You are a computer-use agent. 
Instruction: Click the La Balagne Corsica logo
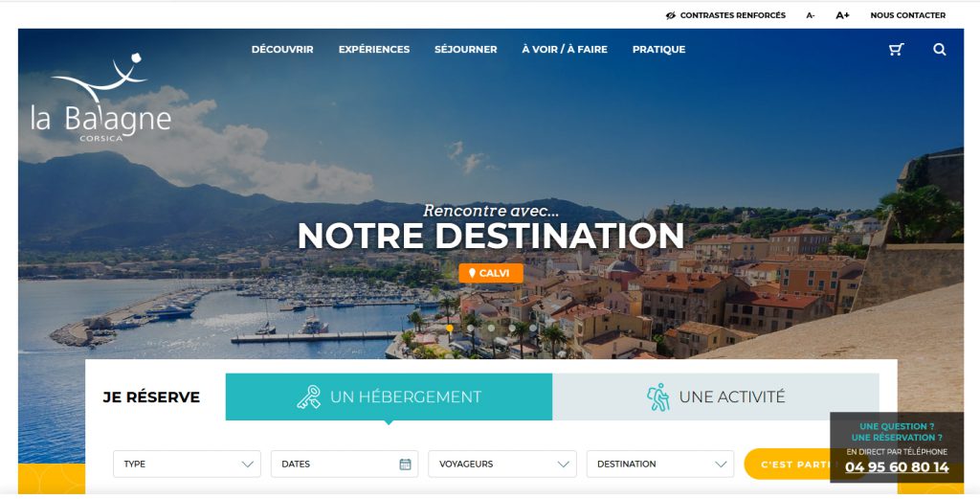(100, 98)
